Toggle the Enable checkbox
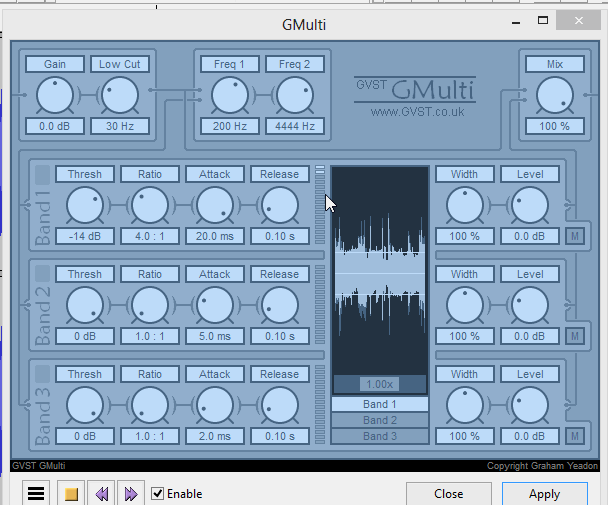The image size is (608, 505). (x=157, y=493)
